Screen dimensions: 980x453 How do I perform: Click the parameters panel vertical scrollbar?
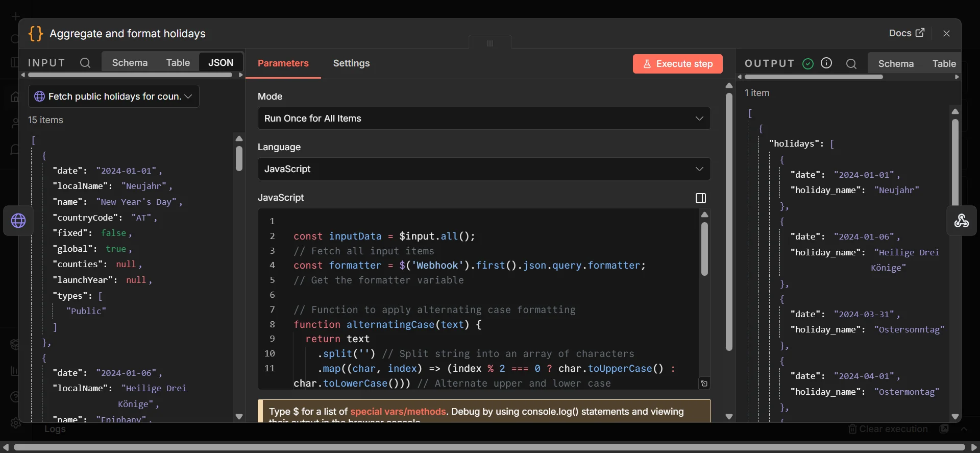(729, 222)
